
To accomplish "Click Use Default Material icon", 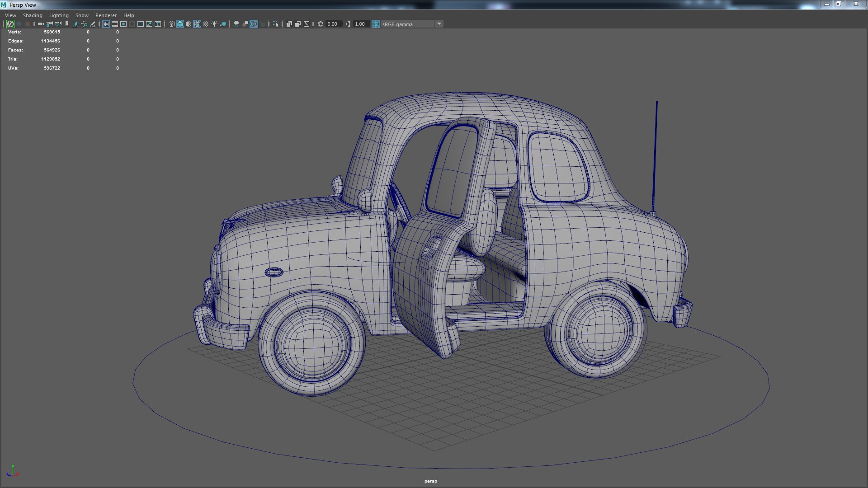I will tap(189, 24).
